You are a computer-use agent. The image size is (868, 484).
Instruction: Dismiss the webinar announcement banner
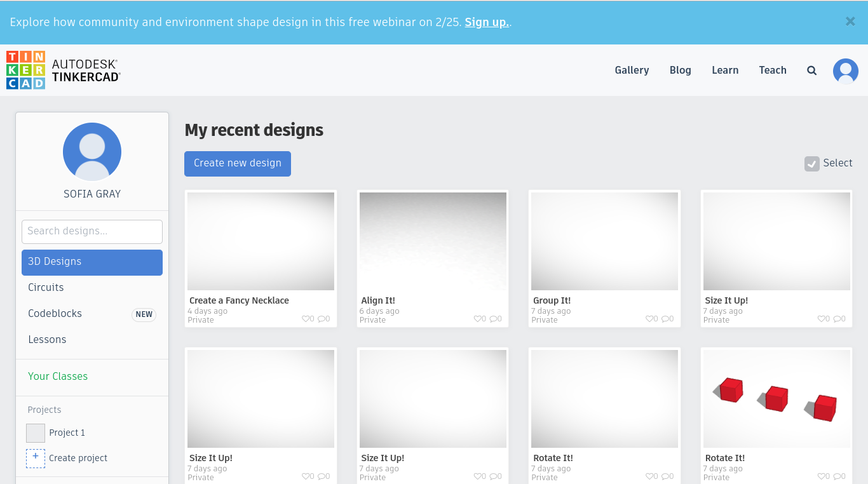(850, 22)
